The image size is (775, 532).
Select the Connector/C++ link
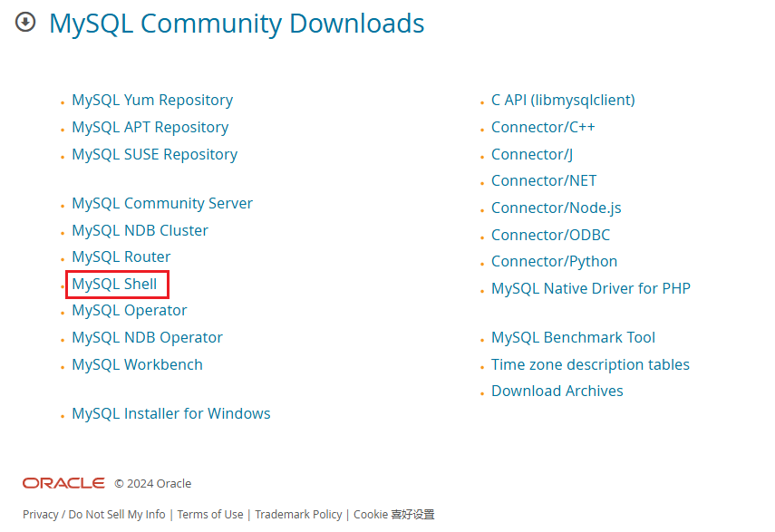[543, 128]
